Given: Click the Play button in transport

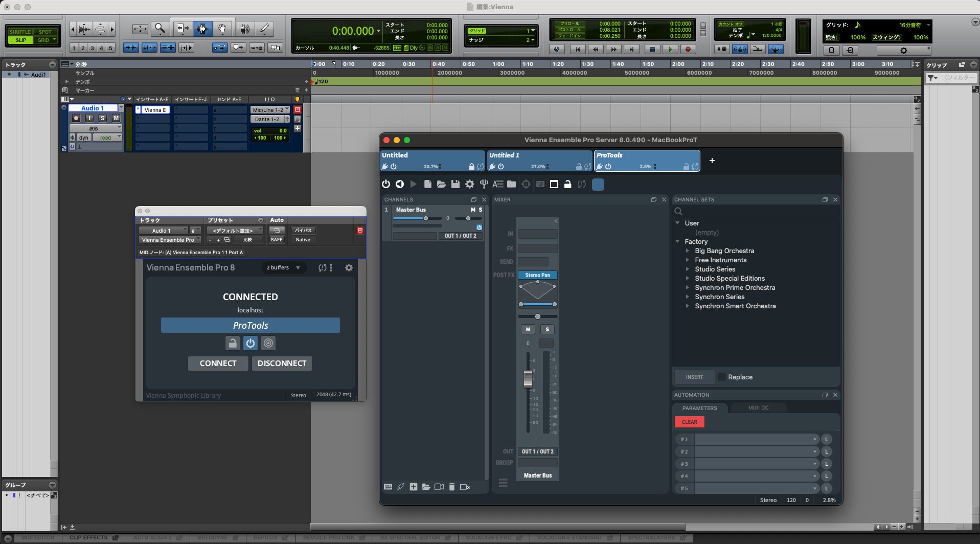Looking at the screenshot, I should tap(670, 50).
